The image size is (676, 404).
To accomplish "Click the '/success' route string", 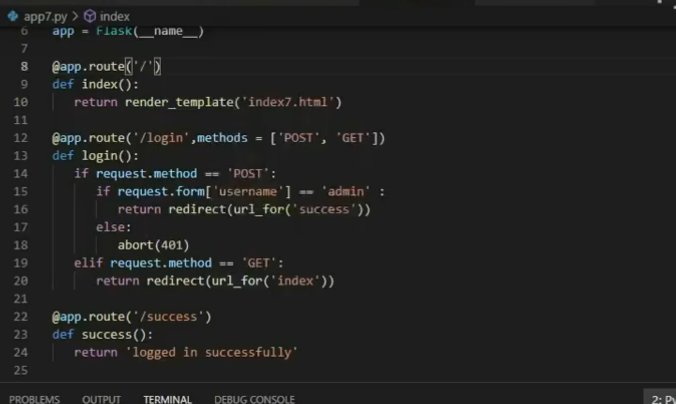I will coord(169,317).
